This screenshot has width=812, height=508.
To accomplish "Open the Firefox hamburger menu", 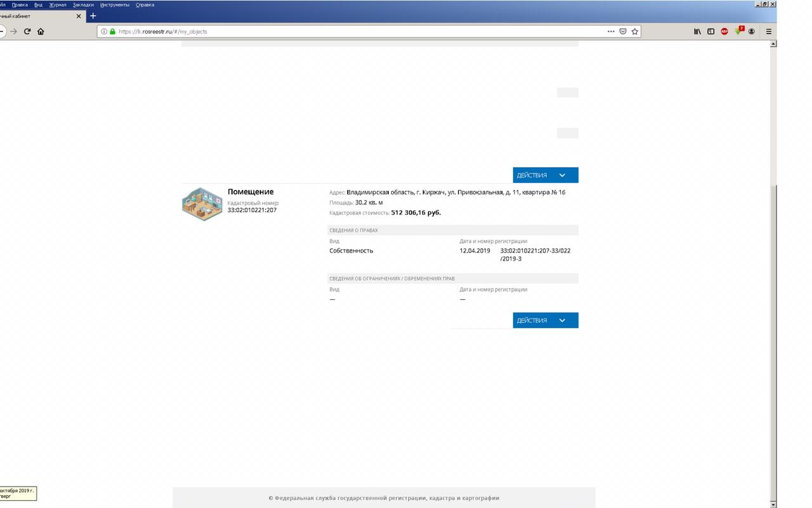I will tap(769, 31).
